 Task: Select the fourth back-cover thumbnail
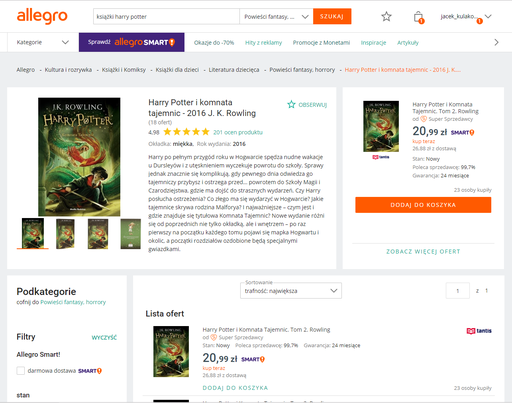click(130, 233)
